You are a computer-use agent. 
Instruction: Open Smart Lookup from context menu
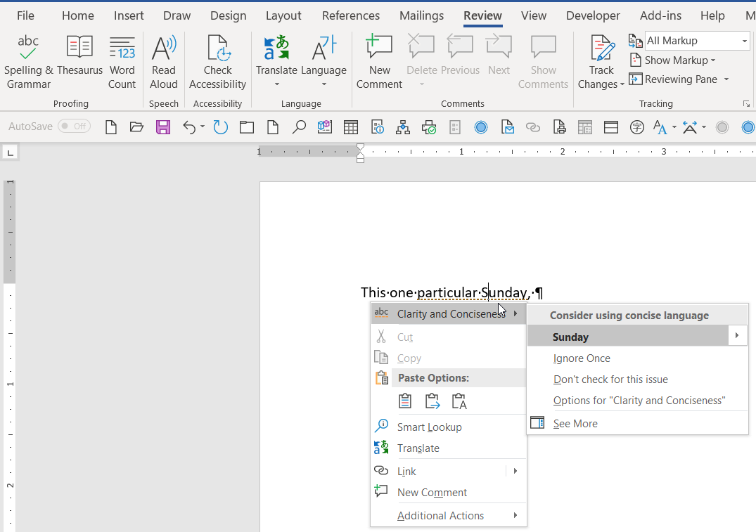click(x=449, y=427)
